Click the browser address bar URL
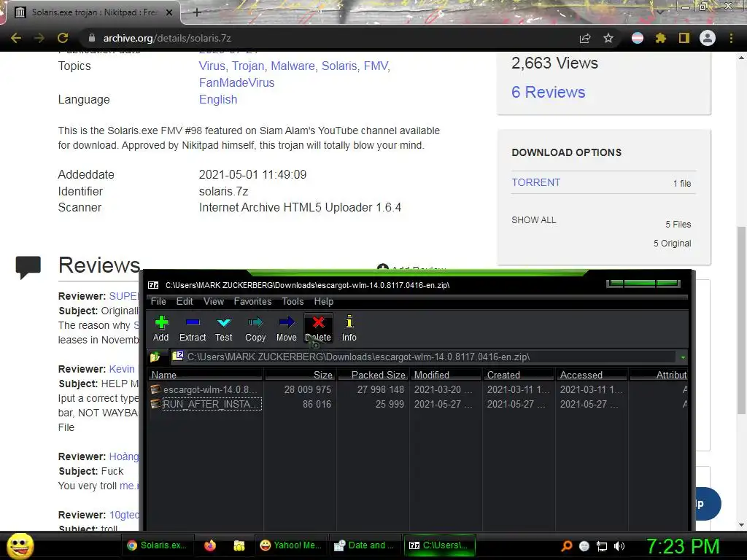The width and height of the screenshot is (747, 560). pos(167,38)
